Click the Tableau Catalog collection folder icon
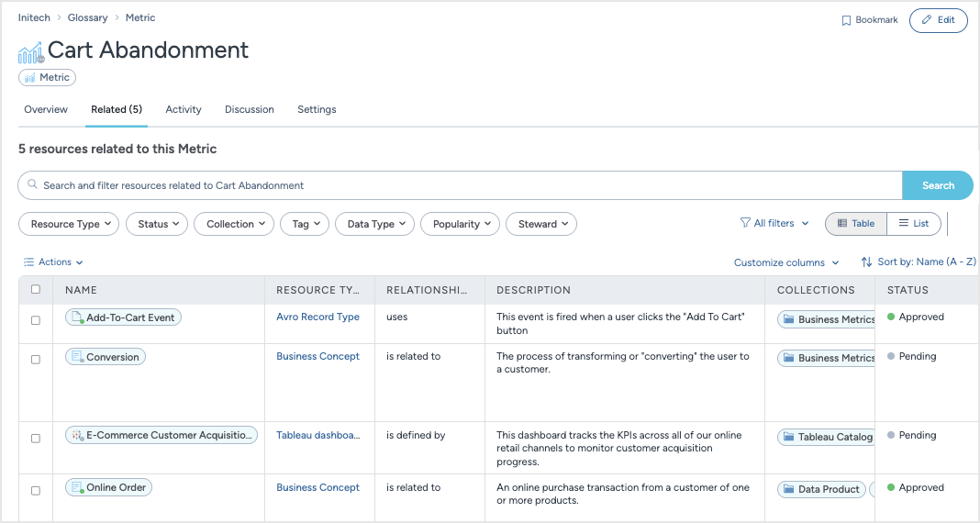 coord(787,437)
